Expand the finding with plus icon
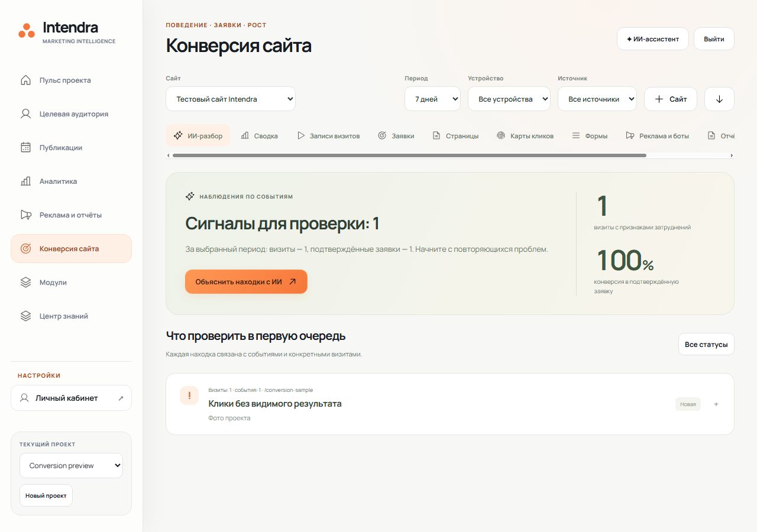757x532 pixels. pyautogui.click(x=716, y=404)
